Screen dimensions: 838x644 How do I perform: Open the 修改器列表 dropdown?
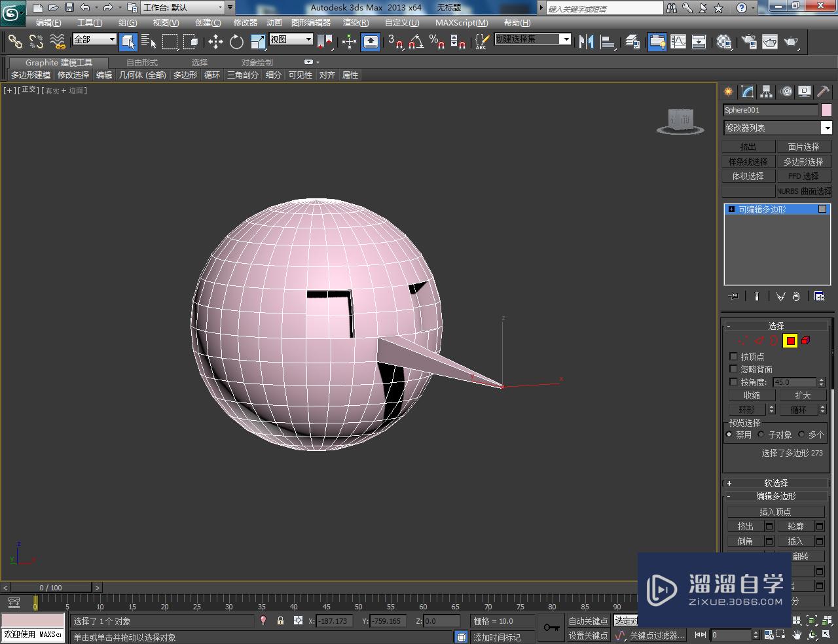click(777, 128)
